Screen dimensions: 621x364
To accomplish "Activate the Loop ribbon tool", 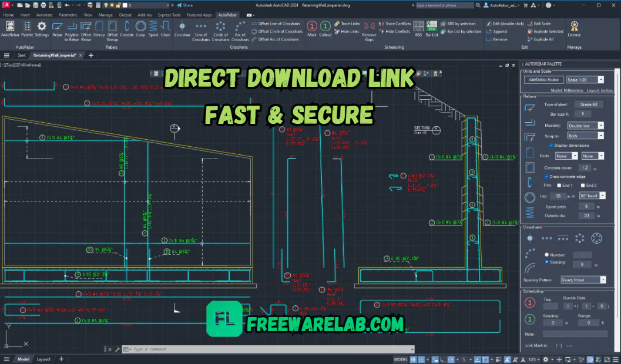I will point(140,30).
